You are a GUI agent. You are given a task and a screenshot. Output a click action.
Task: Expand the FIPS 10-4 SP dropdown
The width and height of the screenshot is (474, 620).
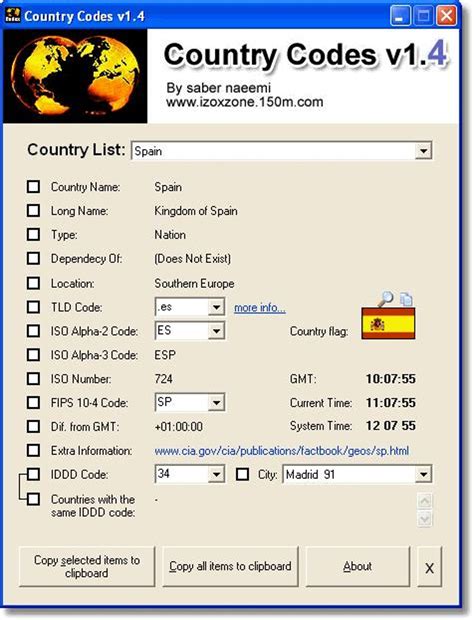216,403
